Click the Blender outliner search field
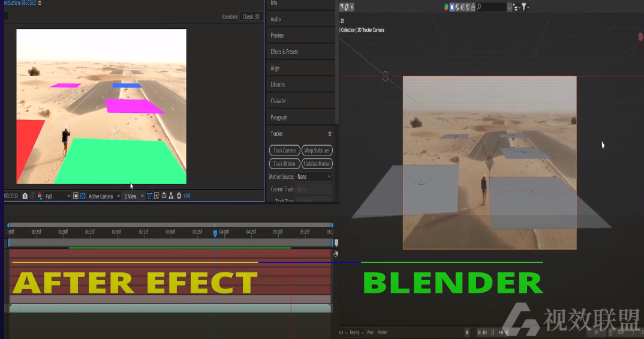This screenshot has height=339, width=644. point(491,7)
